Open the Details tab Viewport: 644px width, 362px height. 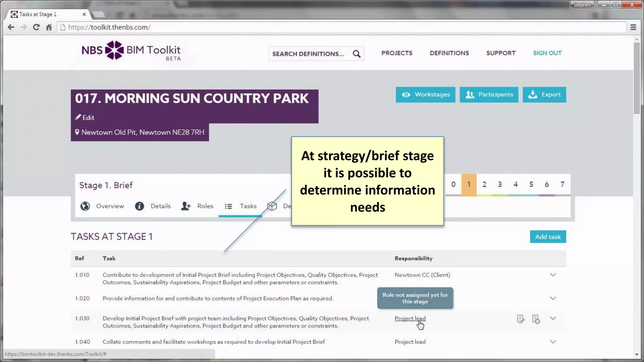coord(153,206)
